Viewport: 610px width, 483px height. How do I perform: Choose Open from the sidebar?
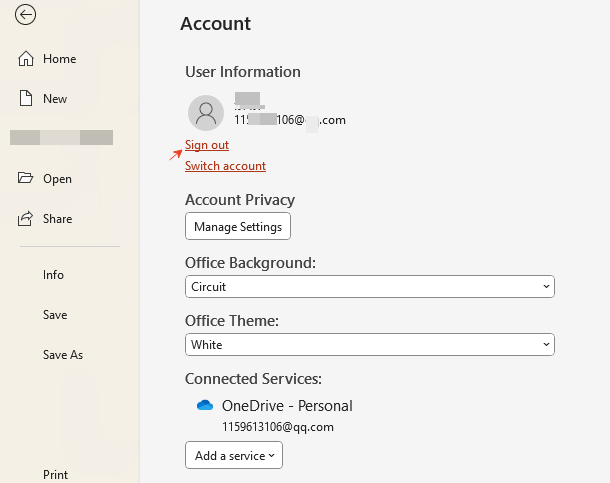pos(57,179)
